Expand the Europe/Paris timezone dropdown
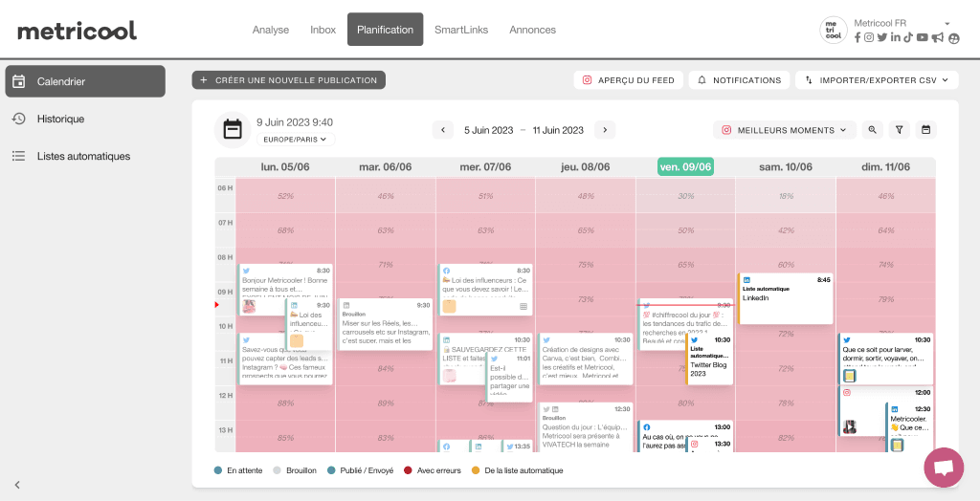Image resolution: width=980 pixels, height=501 pixels. (295, 140)
